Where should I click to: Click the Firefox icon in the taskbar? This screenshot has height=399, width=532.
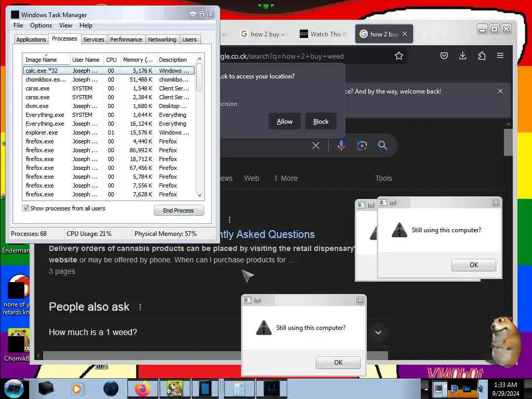click(x=143, y=389)
